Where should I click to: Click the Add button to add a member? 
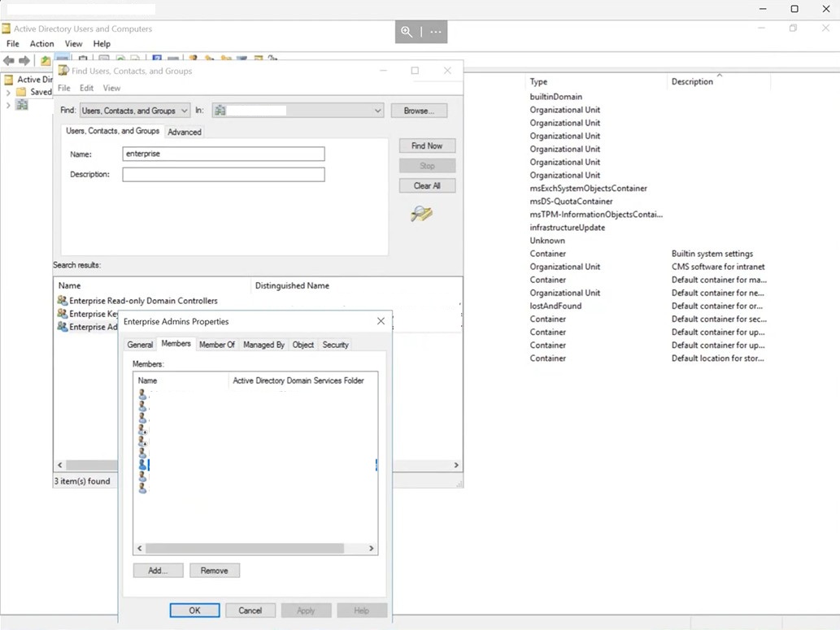coord(157,570)
